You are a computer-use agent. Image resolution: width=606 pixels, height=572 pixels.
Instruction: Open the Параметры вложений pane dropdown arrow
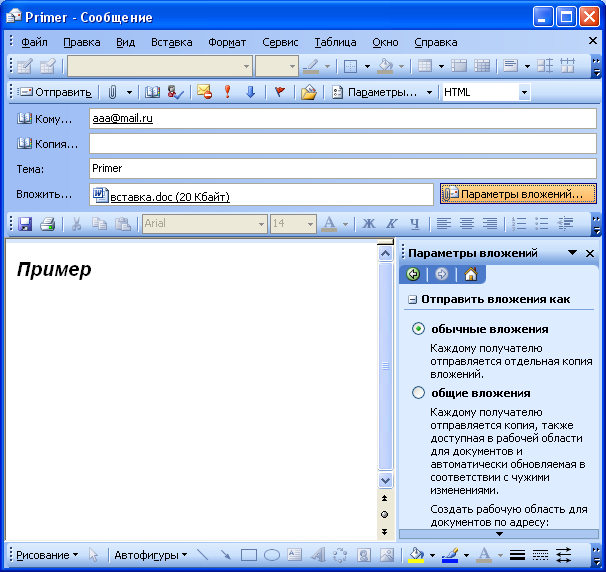[x=572, y=253]
